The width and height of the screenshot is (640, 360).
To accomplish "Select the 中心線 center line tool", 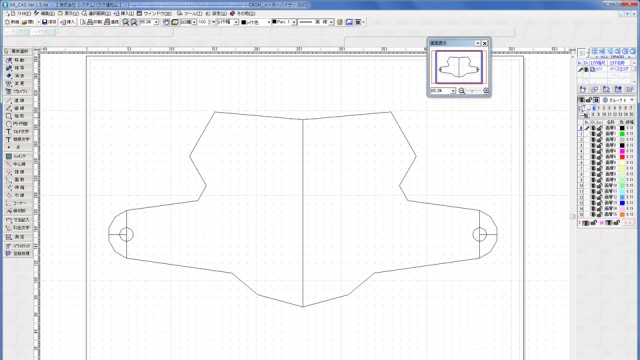I will [18, 164].
